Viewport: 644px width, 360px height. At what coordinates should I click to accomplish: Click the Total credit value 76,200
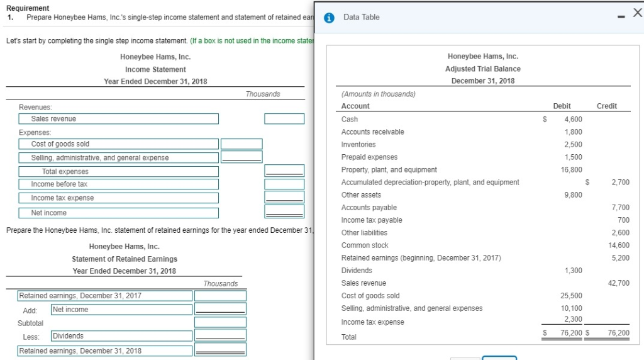pos(619,333)
